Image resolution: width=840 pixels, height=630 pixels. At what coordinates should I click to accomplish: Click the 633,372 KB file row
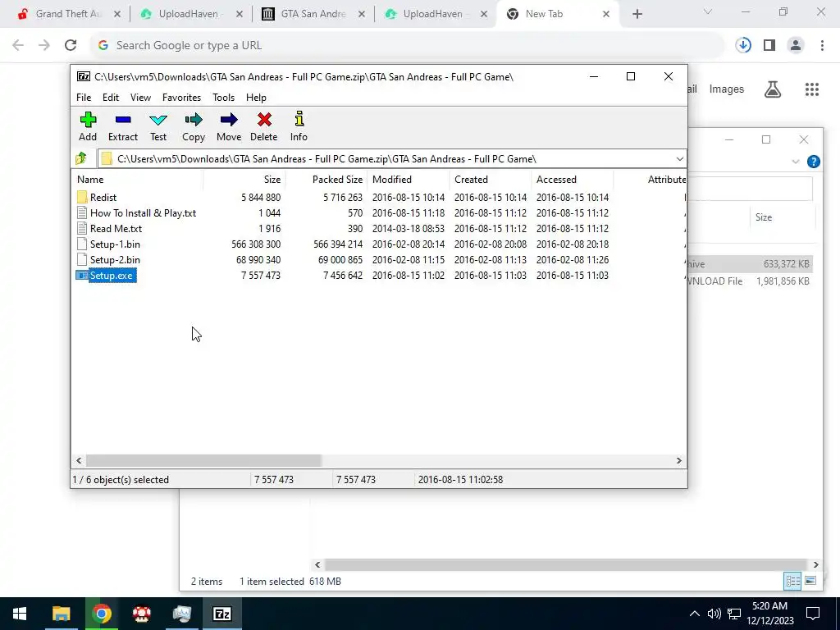click(750, 264)
